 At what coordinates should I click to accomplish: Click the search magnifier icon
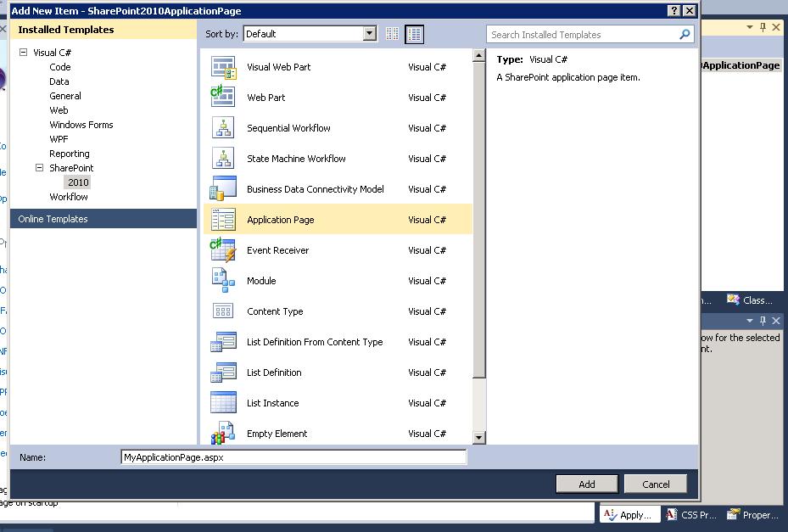click(x=684, y=34)
